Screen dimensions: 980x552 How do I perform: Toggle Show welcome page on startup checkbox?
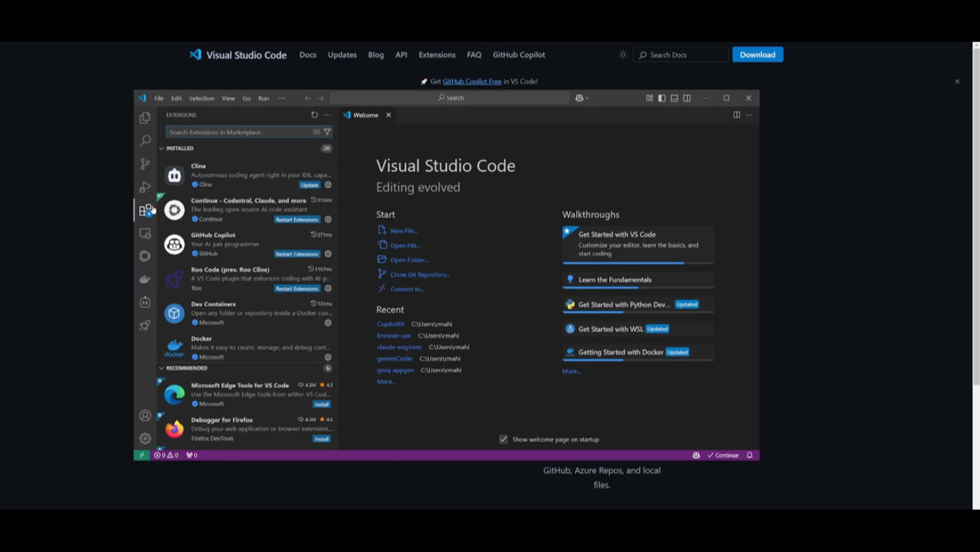click(503, 439)
